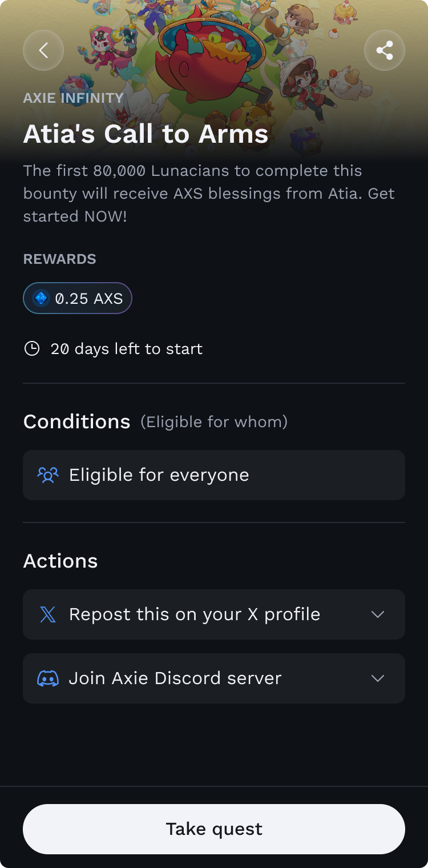Select the 0.25 AXS reward badge
428x868 pixels.
78,298
